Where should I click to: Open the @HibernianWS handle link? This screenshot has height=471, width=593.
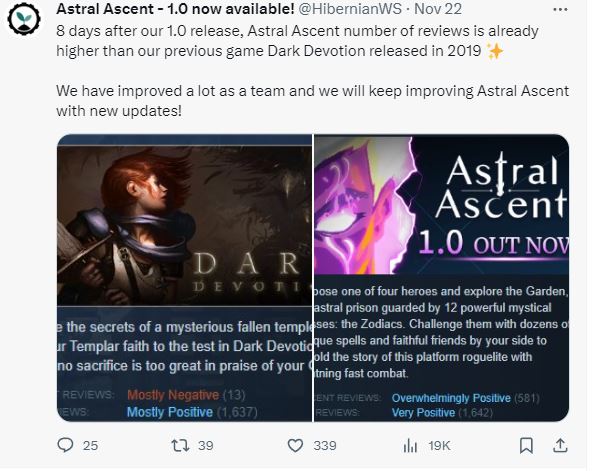350,9
